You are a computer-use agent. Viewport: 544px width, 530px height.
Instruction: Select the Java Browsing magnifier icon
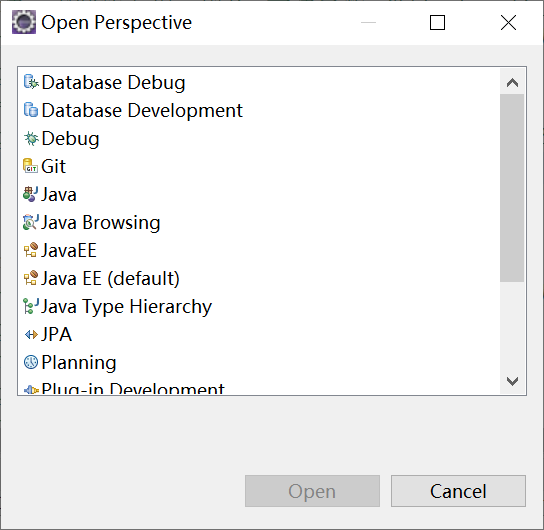31,222
